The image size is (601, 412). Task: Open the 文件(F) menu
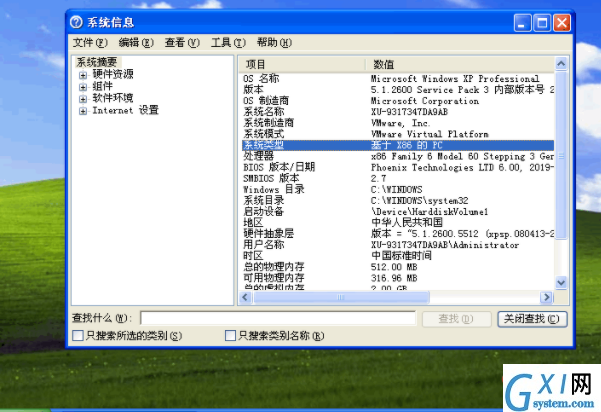coord(90,43)
